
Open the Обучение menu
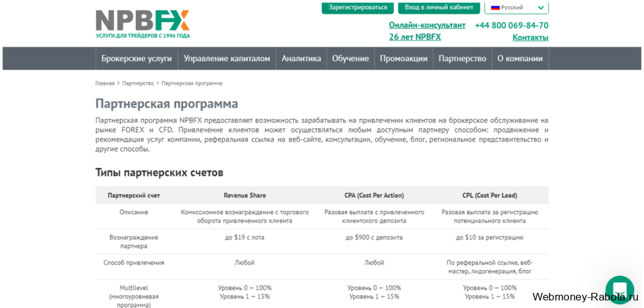click(350, 59)
